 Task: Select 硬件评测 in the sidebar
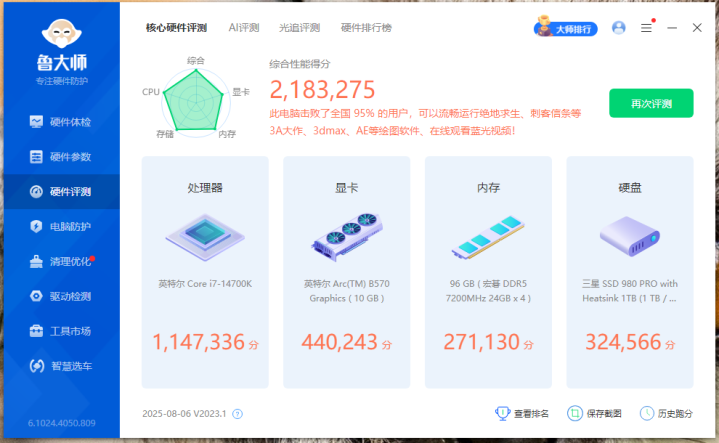pos(61,192)
